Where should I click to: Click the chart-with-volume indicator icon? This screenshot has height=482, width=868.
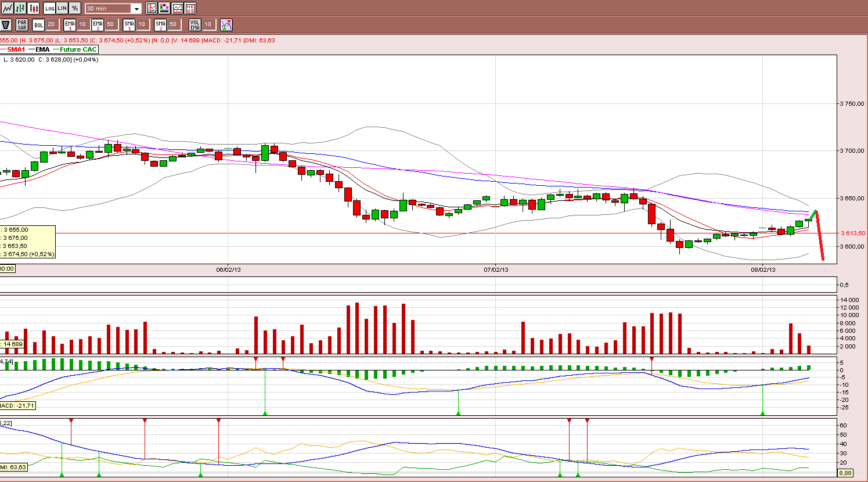(152, 8)
